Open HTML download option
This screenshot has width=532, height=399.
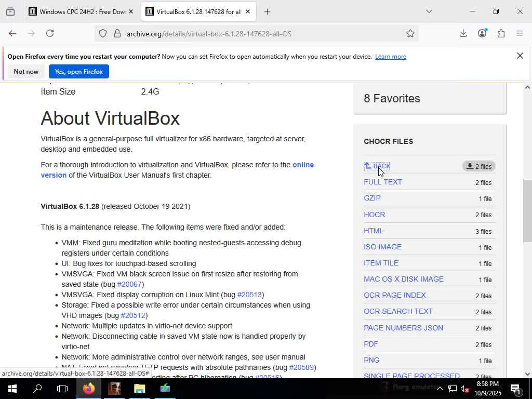tap(373, 231)
